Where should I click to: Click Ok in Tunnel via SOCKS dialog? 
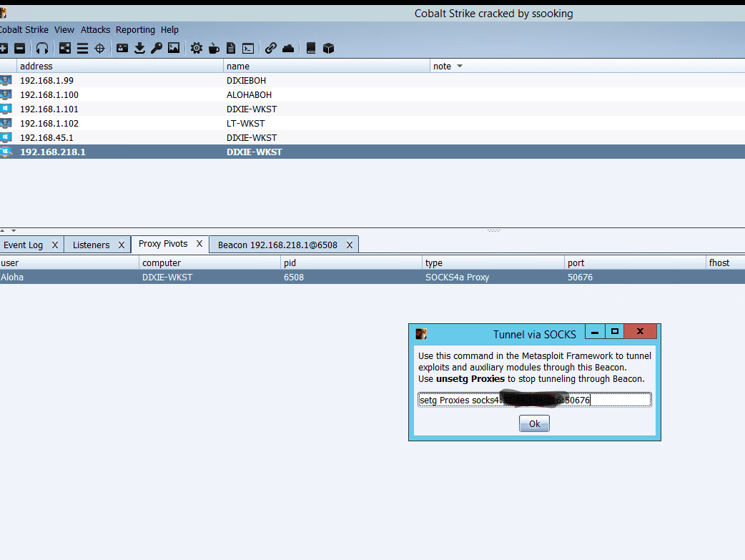tap(535, 423)
